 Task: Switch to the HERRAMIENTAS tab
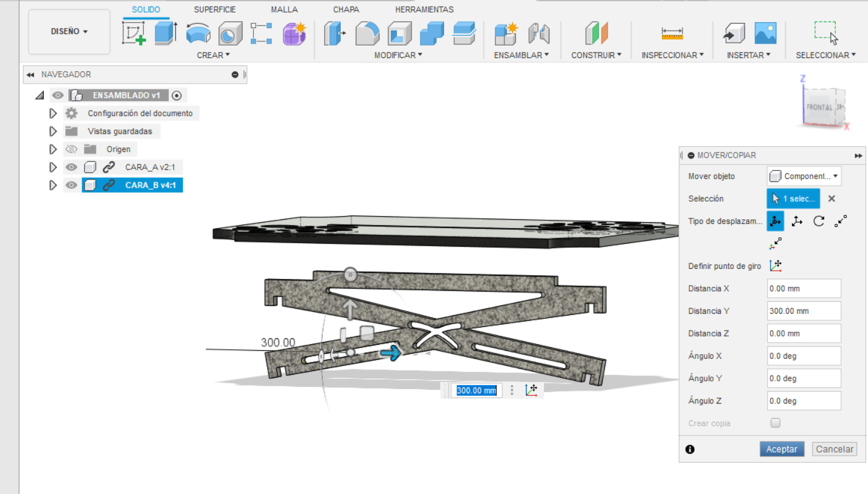pyautogui.click(x=424, y=10)
